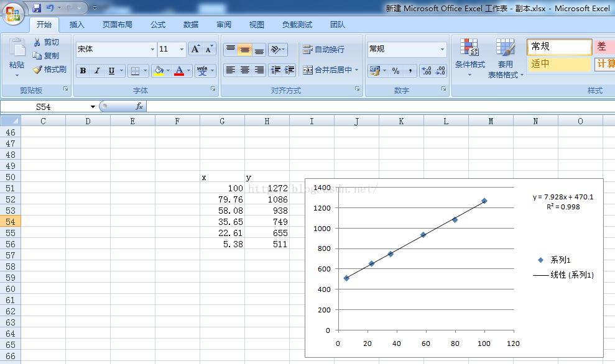Undo the last action from Quick Access

point(50,7)
